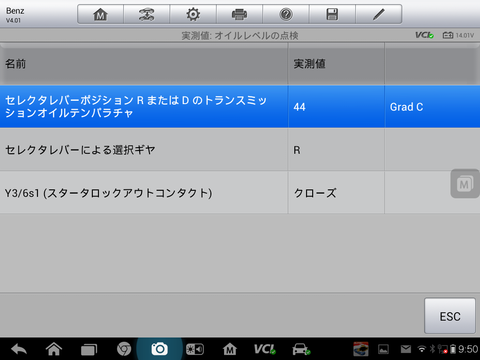
Task: Tap the car diagnostics icon in bottom bar
Action: click(x=301, y=349)
